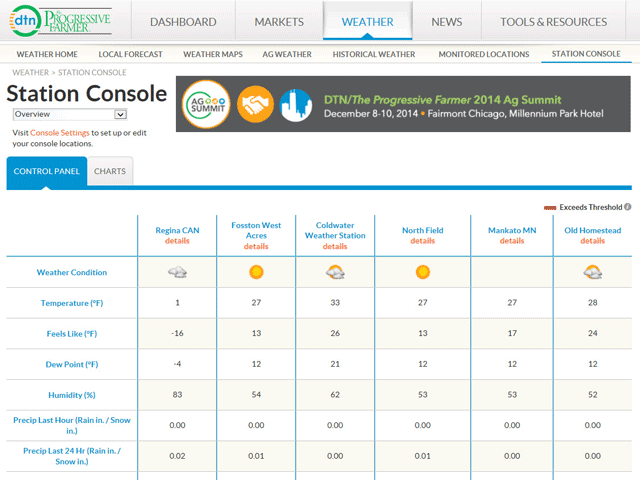
Task: Click the WEATHER breadcrumb link
Action: [29, 72]
